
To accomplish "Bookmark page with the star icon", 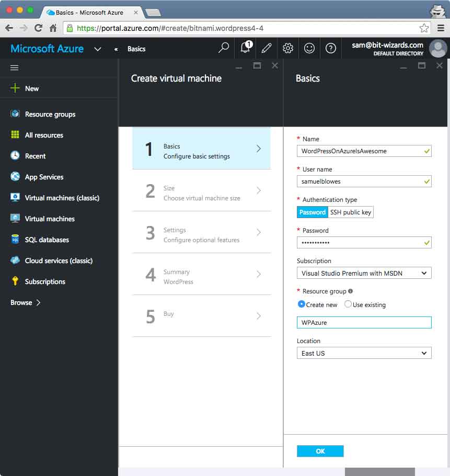I will pos(424,28).
